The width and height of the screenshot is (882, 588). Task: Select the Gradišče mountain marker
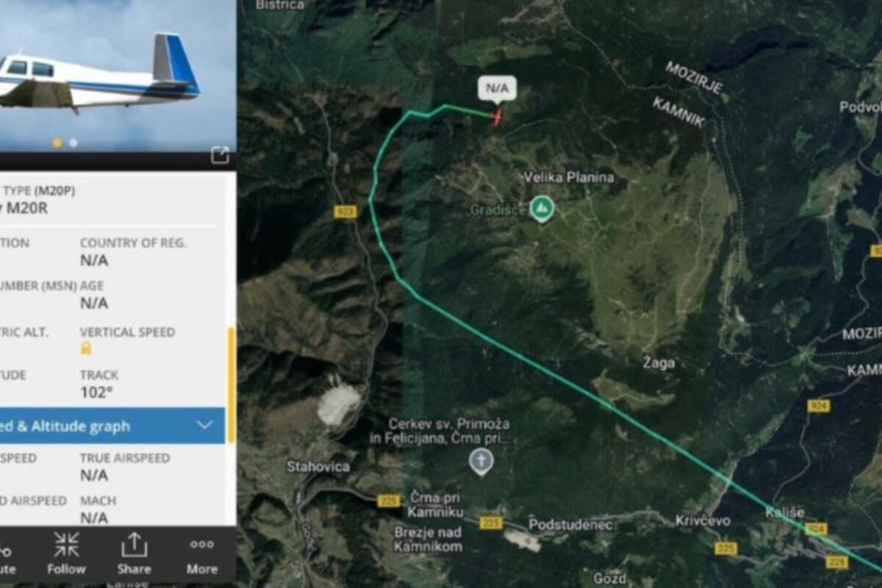click(542, 209)
